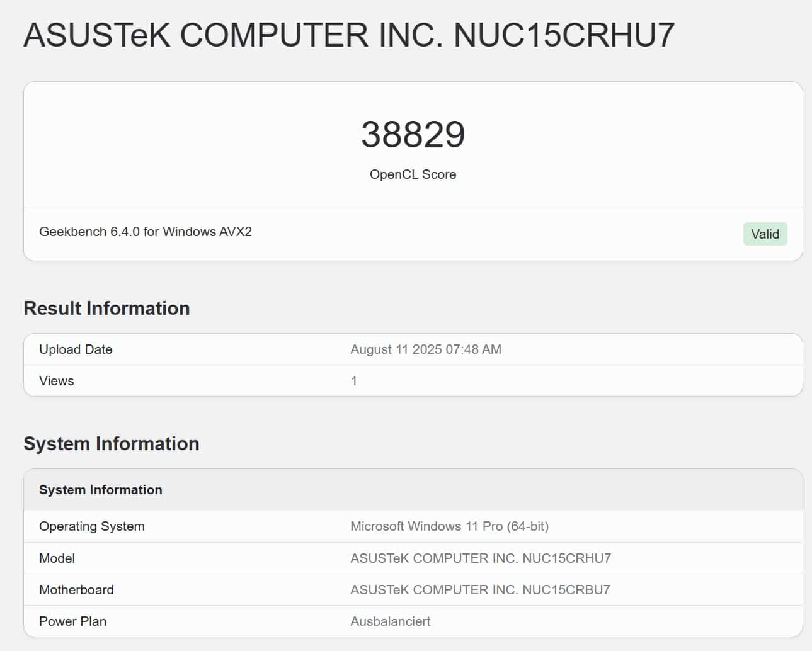This screenshot has height=651, width=812.
Task: Click the Motherboard row label
Action: click(x=76, y=590)
